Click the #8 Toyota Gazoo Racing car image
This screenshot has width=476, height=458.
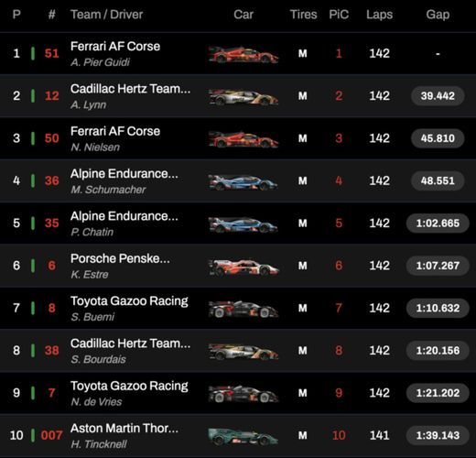click(243, 310)
